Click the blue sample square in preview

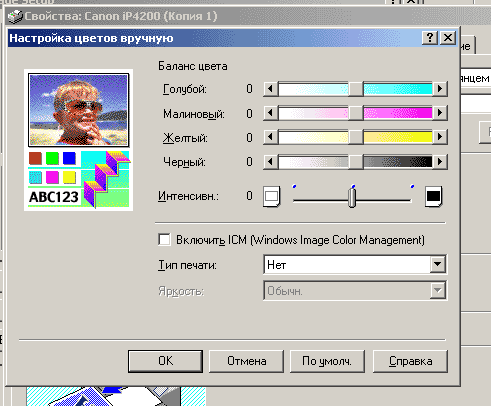pyautogui.click(x=69, y=158)
